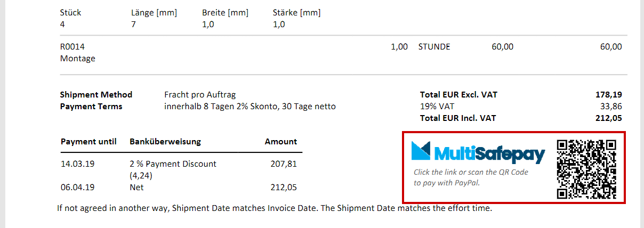Click the Total EUR Excl. VAT label
Viewport: 644px width, 228px height.
[x=458, y=94]
